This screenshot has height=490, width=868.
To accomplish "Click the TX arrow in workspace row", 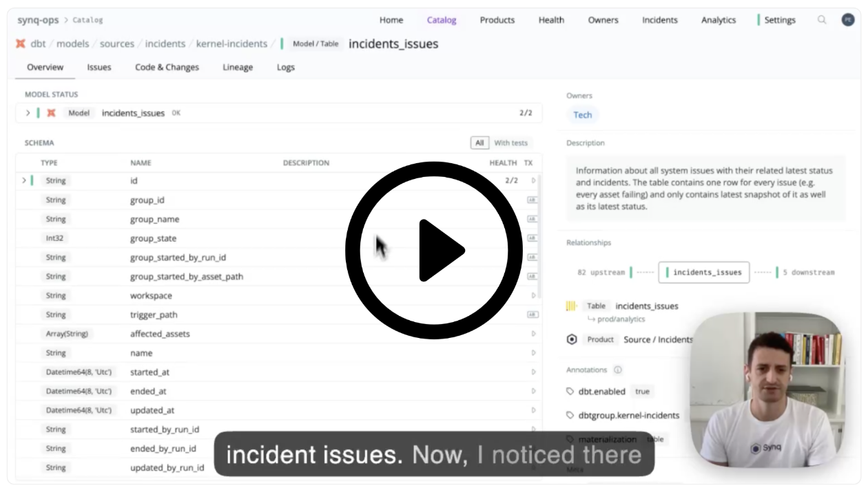I will pos(533,295).
